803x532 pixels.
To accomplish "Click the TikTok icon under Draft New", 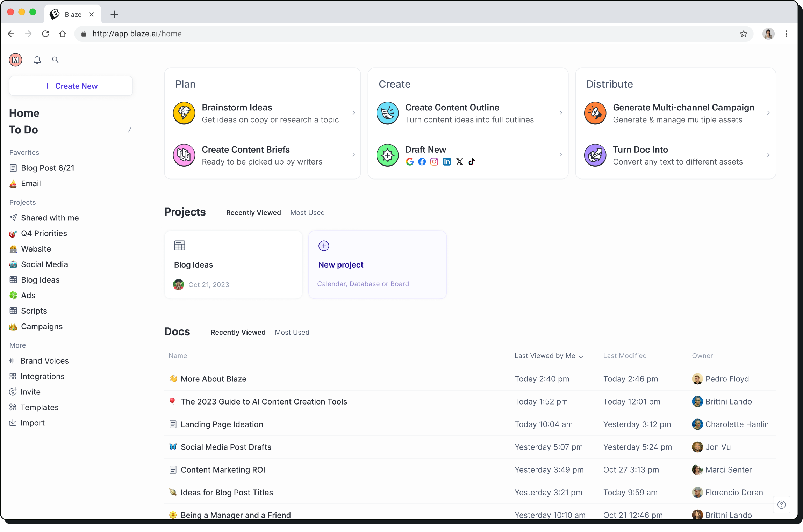I will [472, 161].
